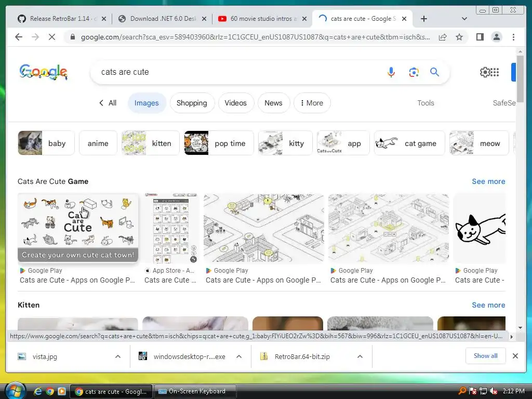532x399 pixels.
Task: Go back to previous page
Action: (x=19, y=37)
